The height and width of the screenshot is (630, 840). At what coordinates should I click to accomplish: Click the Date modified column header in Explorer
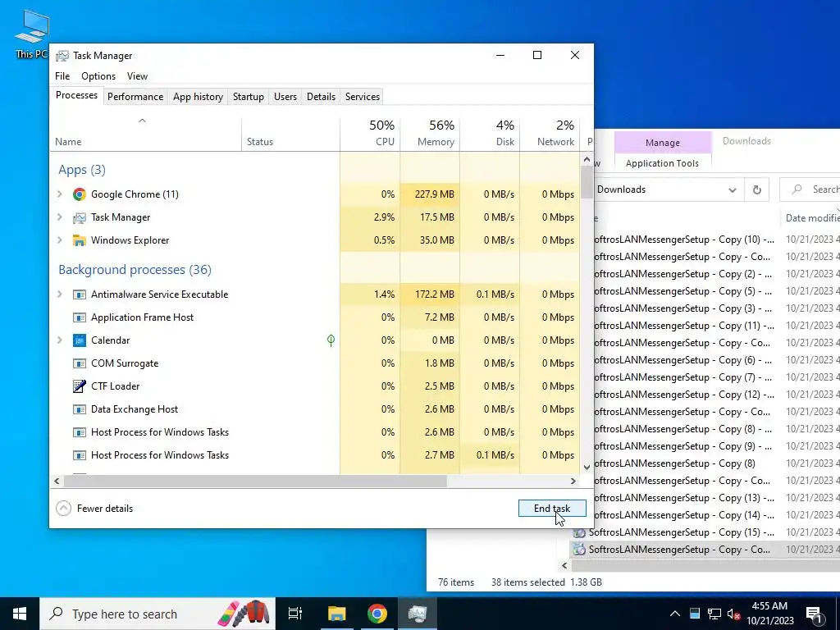[811, 218]
